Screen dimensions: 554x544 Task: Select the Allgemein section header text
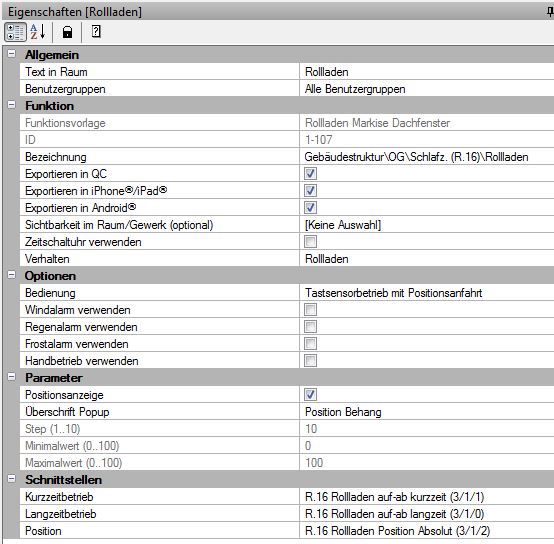[x=52, y=55]
